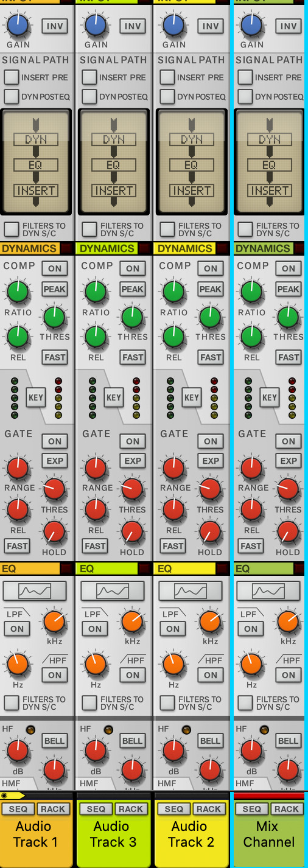Tick DYN POST EQ checkbox on Audio Track 2
The image size is (308, 868).
[x=167, y=96]
